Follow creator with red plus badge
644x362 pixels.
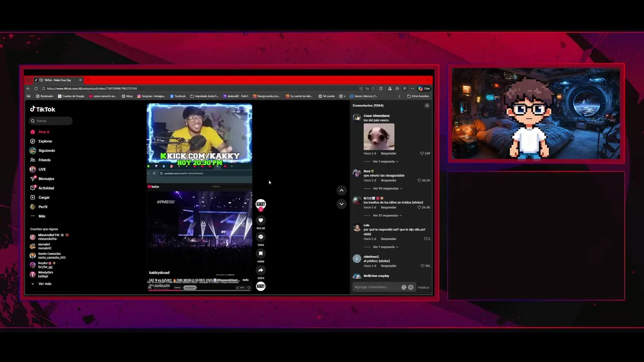point(261,209)
